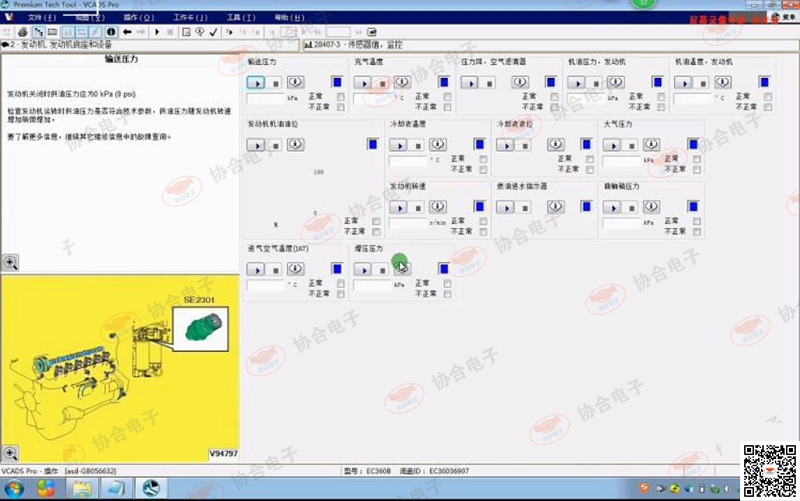Open info for 进气空气温度(IAT) sensor

point(295,269)
